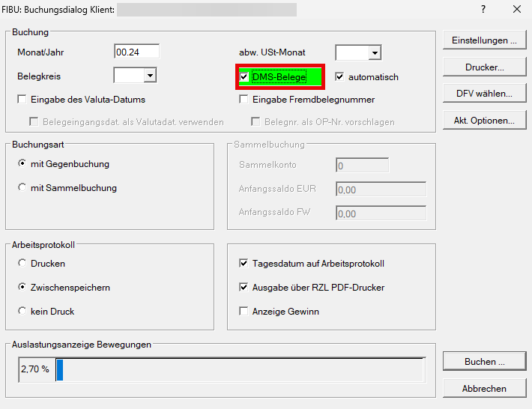Click the Auslastungsanzeige progress bar
Screen dimensions: 532x409
coord(240,370)
